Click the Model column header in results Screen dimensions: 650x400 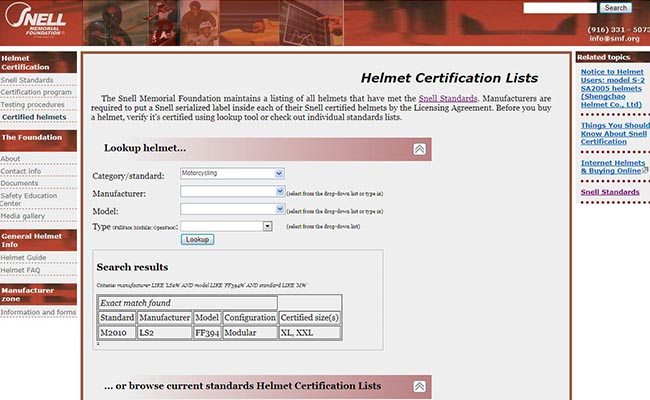[x=207, y=318]
